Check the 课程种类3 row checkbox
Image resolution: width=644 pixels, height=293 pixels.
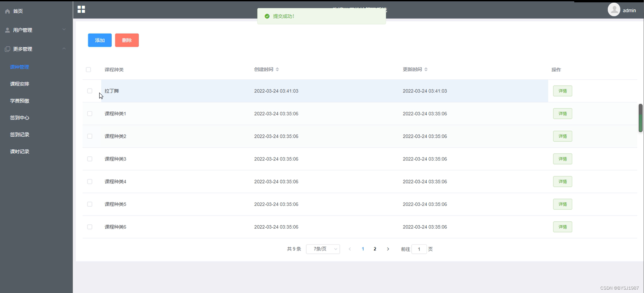click(90, 159)
